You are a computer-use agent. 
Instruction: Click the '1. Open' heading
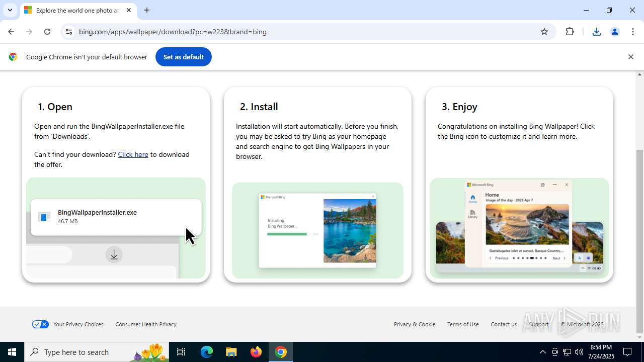tap(55, 107)
